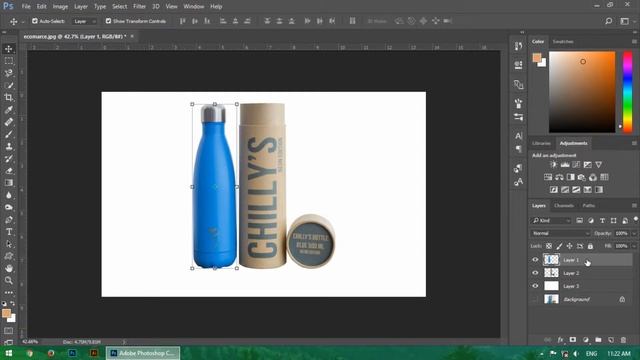640x360 pixels.
Task: Switch to the Libraries tab
Action: (541, 143)
